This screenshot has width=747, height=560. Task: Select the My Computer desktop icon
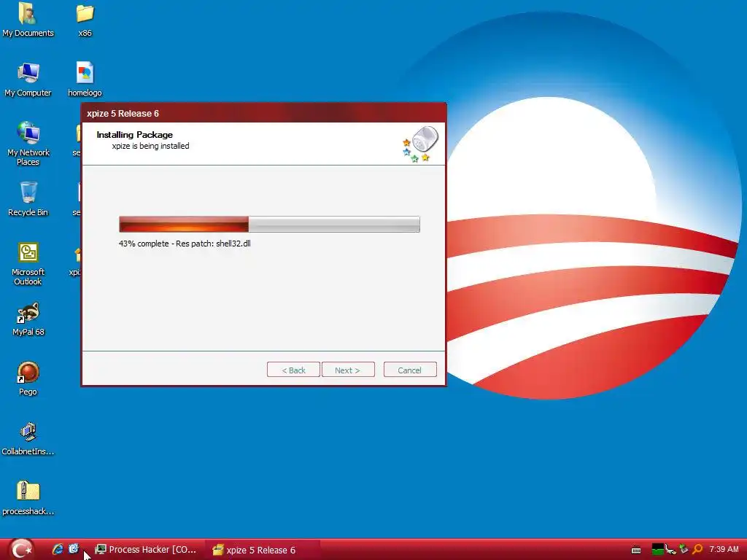[x=28, y=79]
